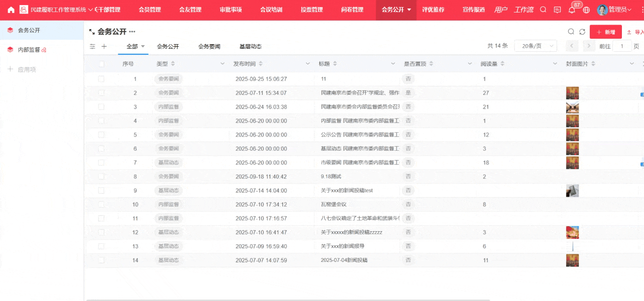Click the plus icon to add view
Image resolution: width=644 pixels, height=301 pixels.
point(104,46)
